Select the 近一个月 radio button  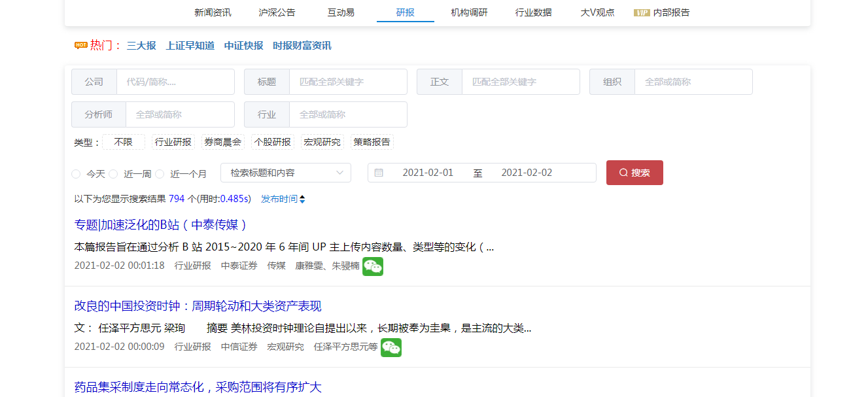click(160, 174)
